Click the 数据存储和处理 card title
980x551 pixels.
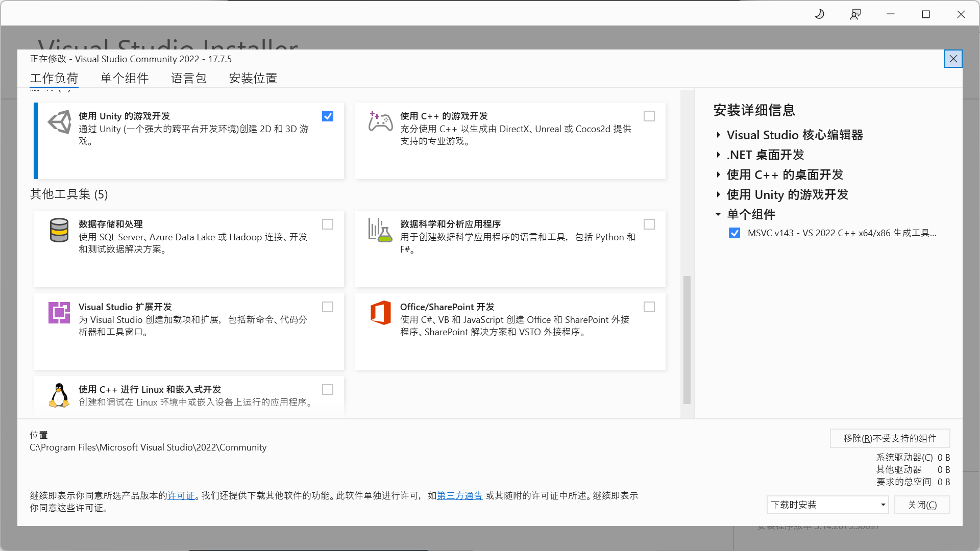point(110,224)
